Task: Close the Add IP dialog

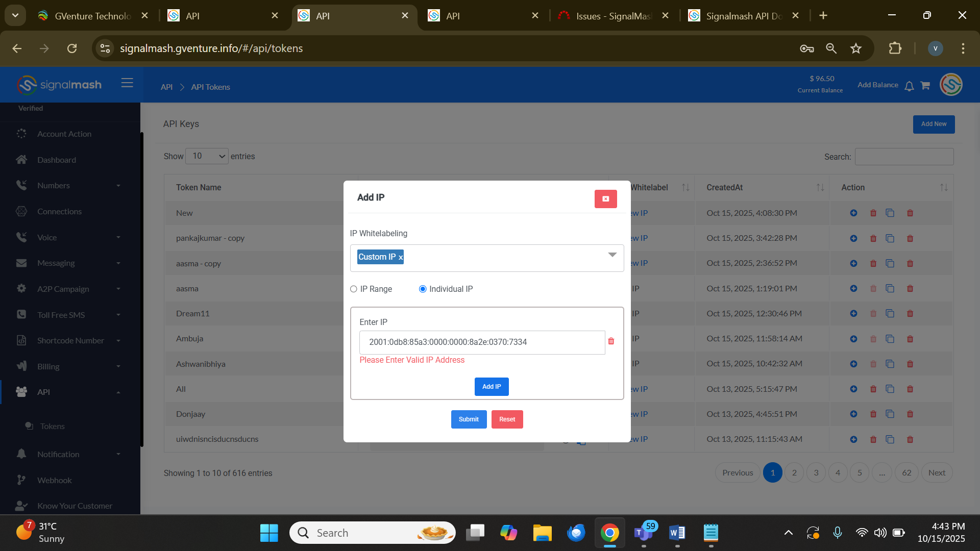Action: 605,199
